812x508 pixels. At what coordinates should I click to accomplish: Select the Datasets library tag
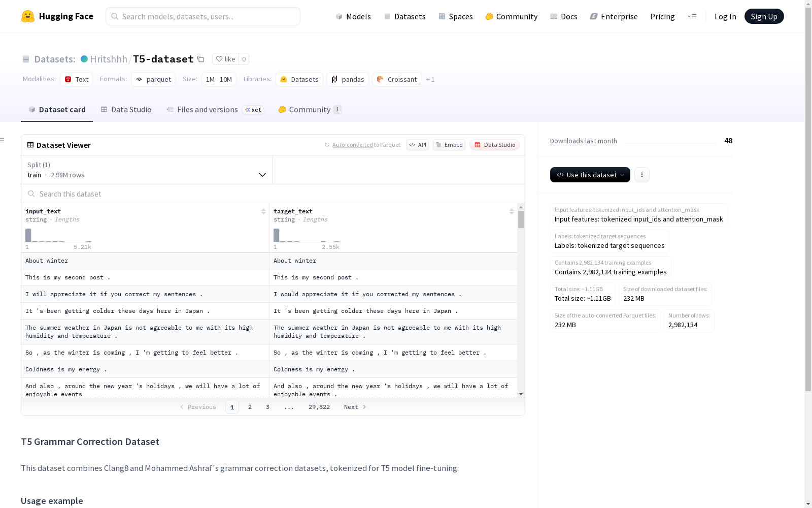coord(299,79)
